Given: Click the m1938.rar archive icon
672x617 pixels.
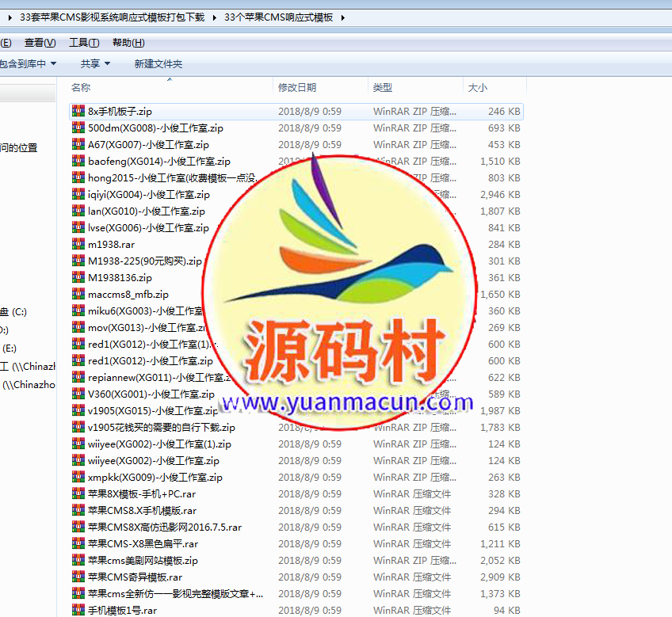Looking at the screenshot, I should coord(78,244).
